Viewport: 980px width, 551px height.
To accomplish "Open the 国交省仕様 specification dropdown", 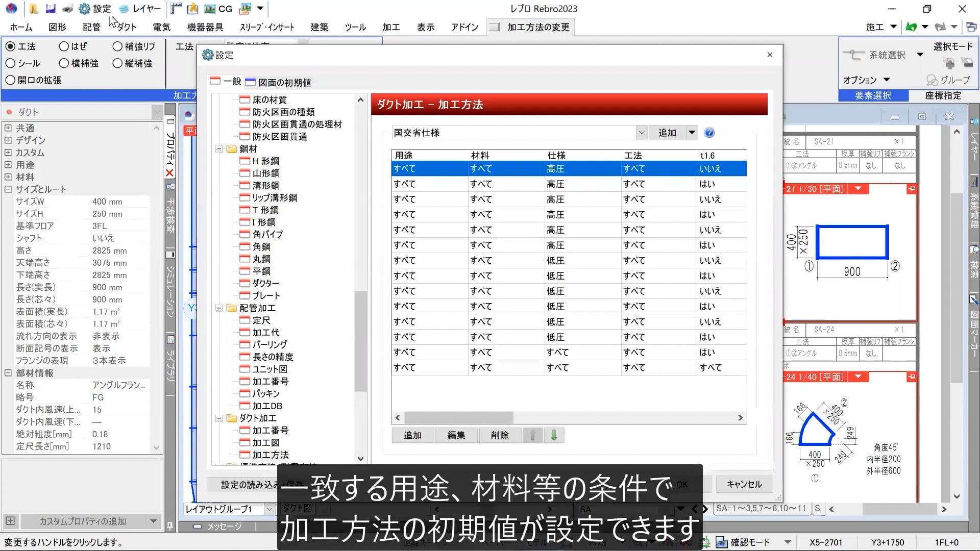I will click(x=641, y=133).
